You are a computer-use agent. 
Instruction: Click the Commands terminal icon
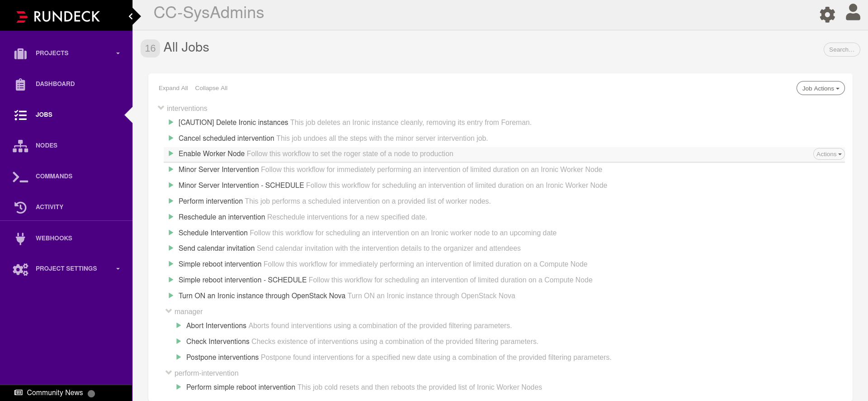tap(20, 177)
